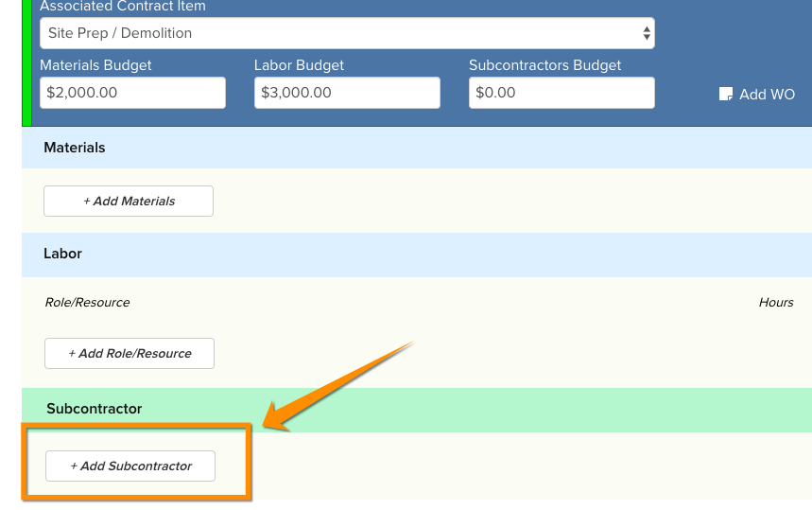Click the Materials Budget label text
Viewport: 812px width, 510px height.
coord(95,65)
